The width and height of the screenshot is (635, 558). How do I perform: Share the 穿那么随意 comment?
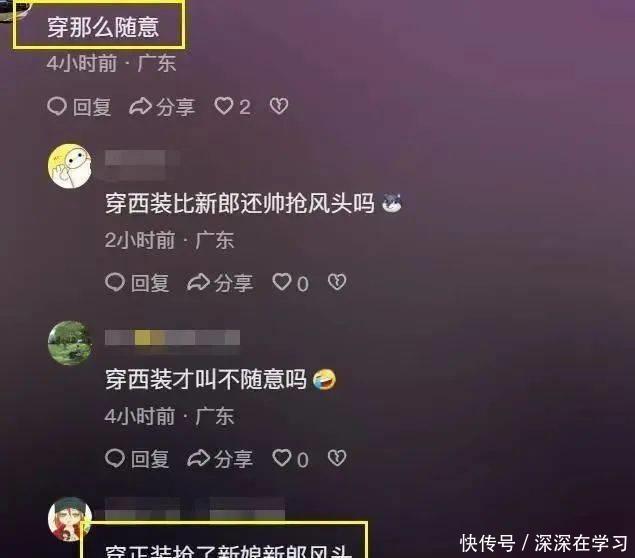(162, 107)
